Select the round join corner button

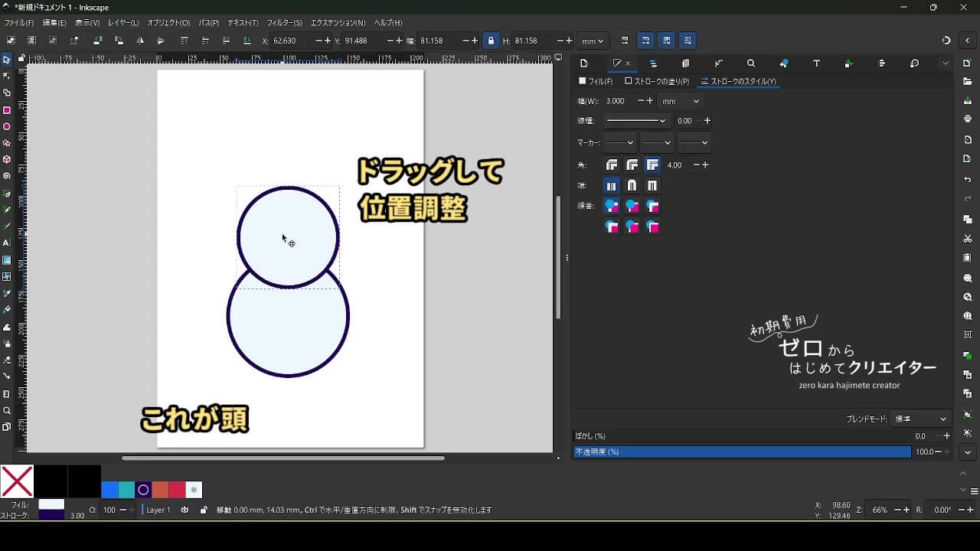[632, 165]
